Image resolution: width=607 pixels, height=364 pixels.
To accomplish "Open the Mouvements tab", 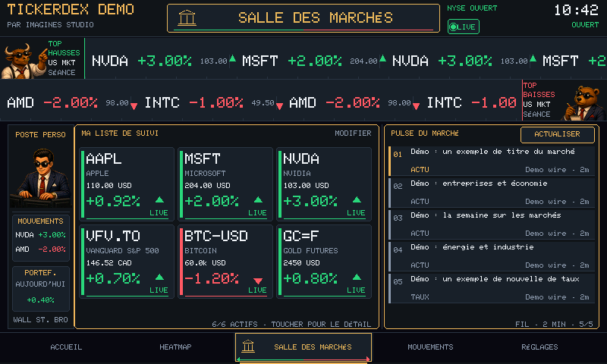I will coord(430,347).
